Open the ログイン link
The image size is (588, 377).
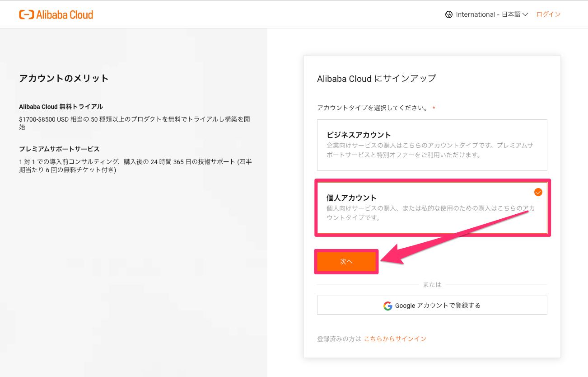tap(548, 14)
